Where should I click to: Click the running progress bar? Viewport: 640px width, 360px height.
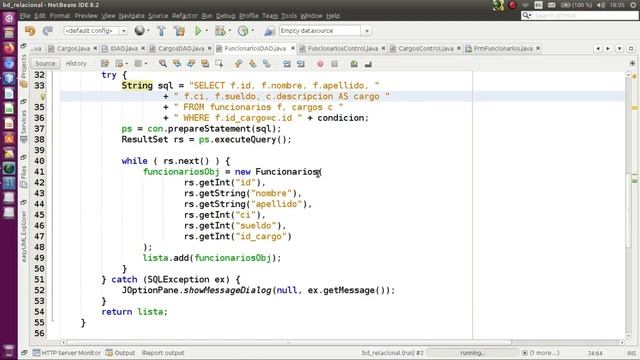[x=472, y=353]
